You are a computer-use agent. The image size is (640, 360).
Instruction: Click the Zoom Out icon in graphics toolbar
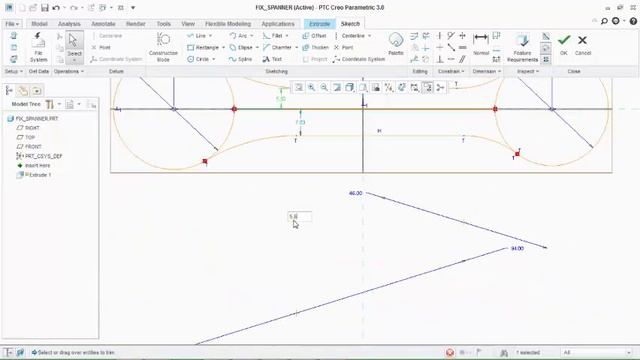coord(324,87)
